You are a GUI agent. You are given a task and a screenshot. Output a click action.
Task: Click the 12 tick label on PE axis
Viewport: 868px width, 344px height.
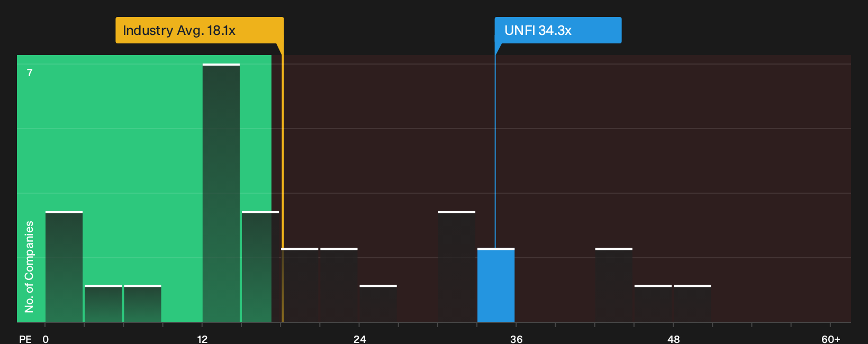click(x=202, y=339)
